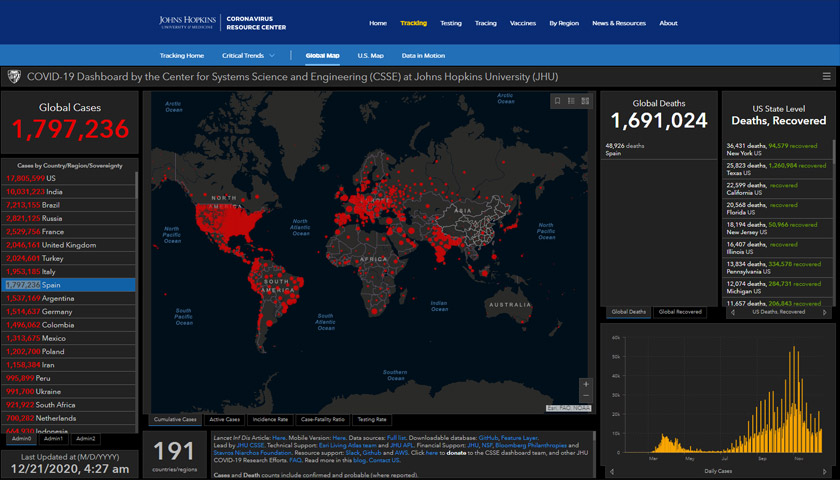Image resolution: width=840 pixels, height=480 pixels.
Task: Open the basemap gallery grid icon
Action: click(585, 101)
